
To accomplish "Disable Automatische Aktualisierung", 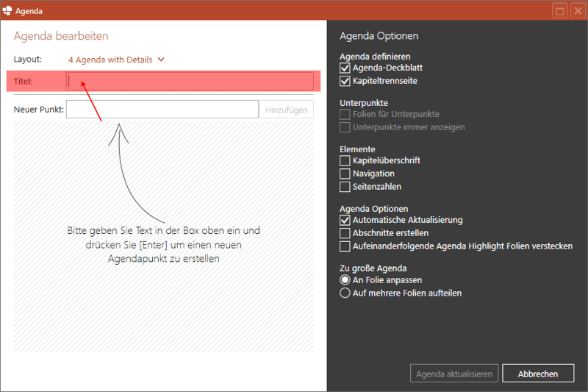I will [345, 220].
